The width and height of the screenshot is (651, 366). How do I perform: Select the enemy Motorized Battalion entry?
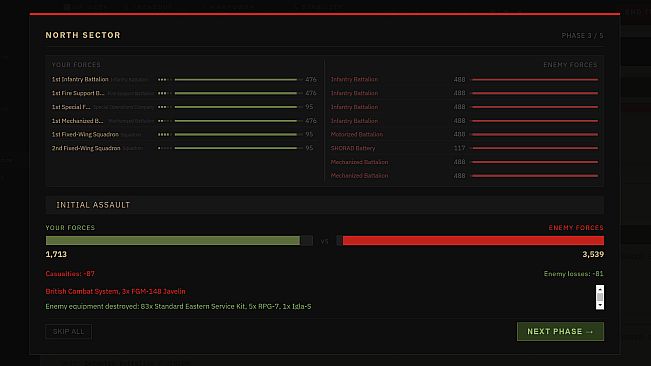pyautogui.click(x=464, y=134)
